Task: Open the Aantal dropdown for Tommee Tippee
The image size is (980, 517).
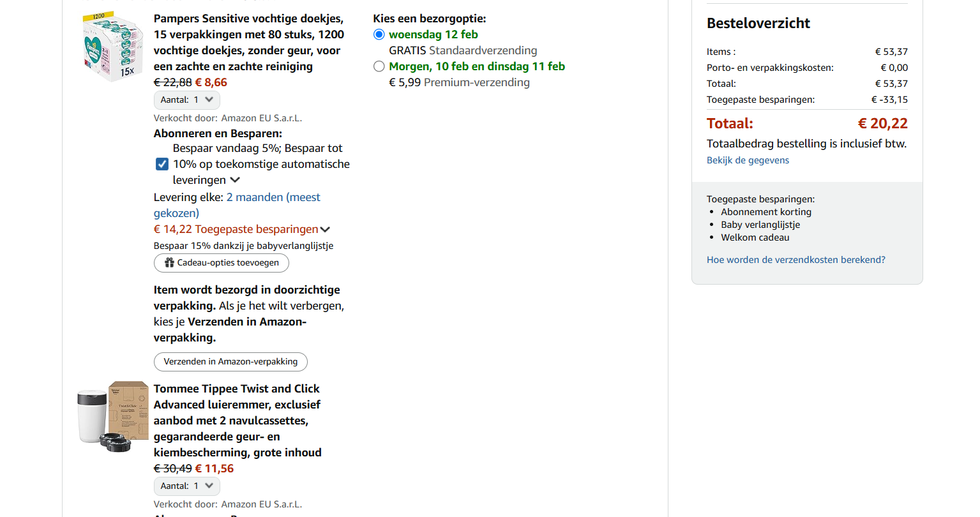Action: point(187,486)
